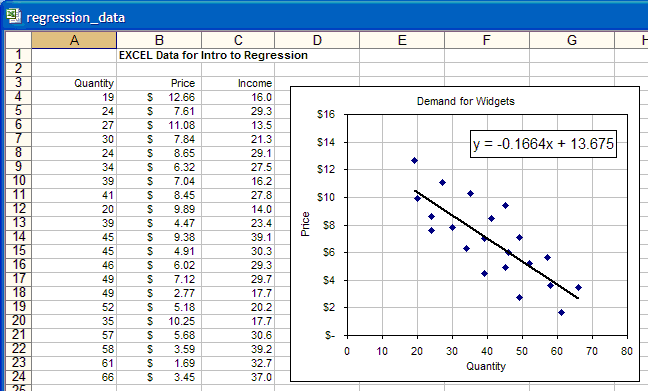Select the income cell 37.0
The width and height of the screenshot is (648, 391).
(x=238, y=377)
